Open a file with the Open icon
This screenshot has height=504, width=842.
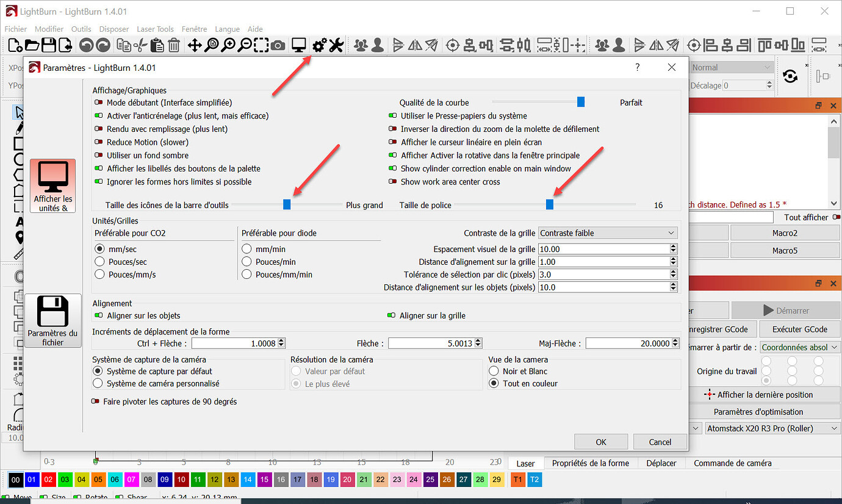pos(31,45)
